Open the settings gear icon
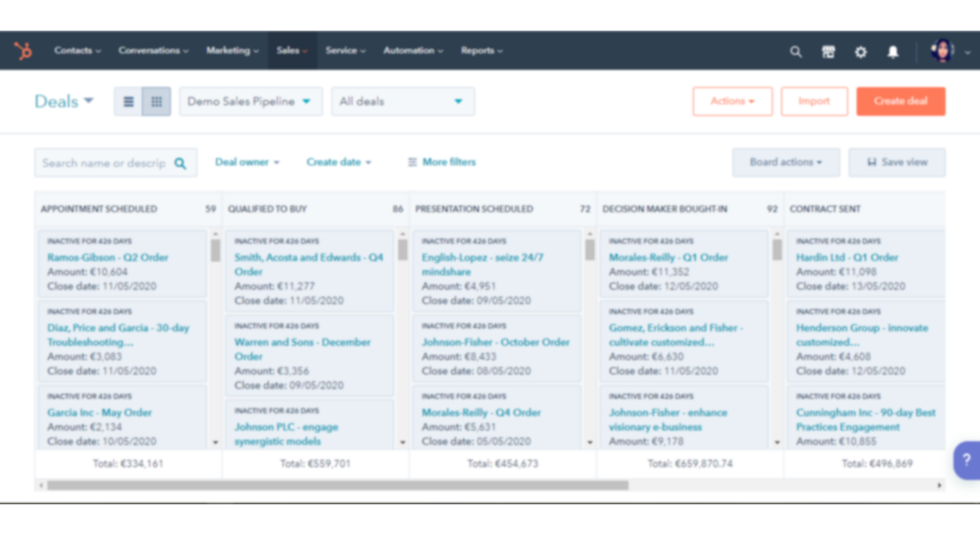Viewport: 980px width, 551px height. (x=861, y=52)
